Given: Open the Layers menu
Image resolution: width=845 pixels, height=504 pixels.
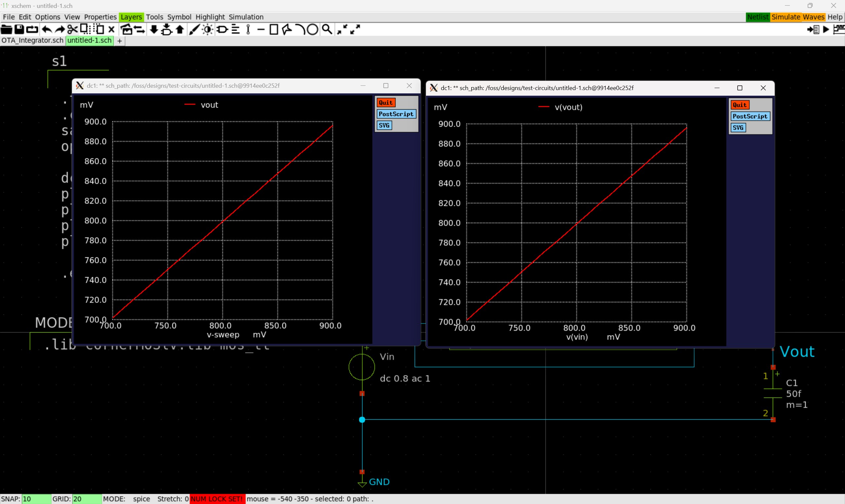Looking at the screenshot, I should [x=131, y=17].
